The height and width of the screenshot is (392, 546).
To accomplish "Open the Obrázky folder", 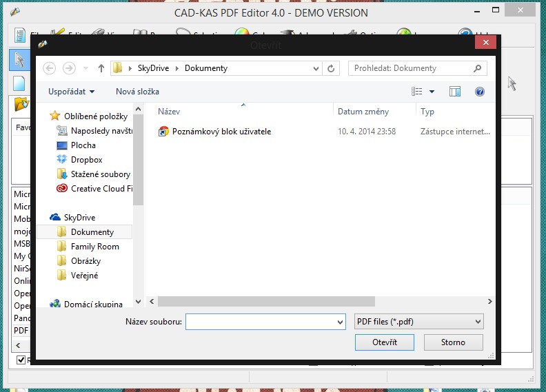I will pyautogui.click(x=86, y=261).
